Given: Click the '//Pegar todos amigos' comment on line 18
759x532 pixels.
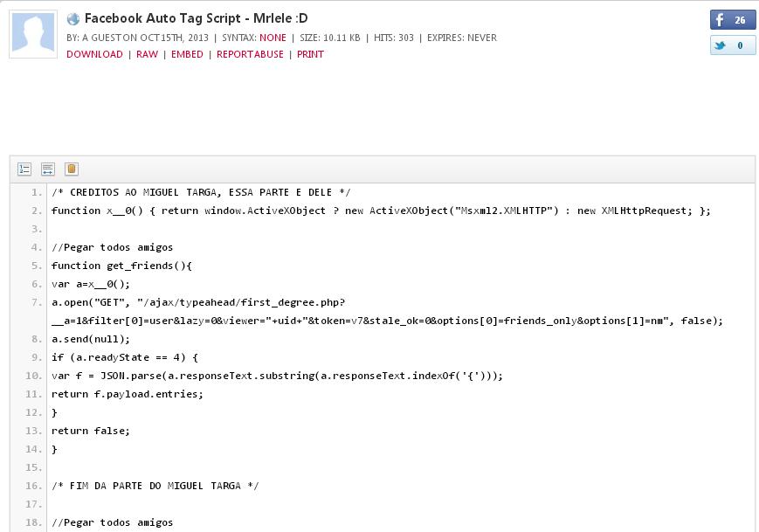Looking at the screenshot, I should click(x=113, y=522).
